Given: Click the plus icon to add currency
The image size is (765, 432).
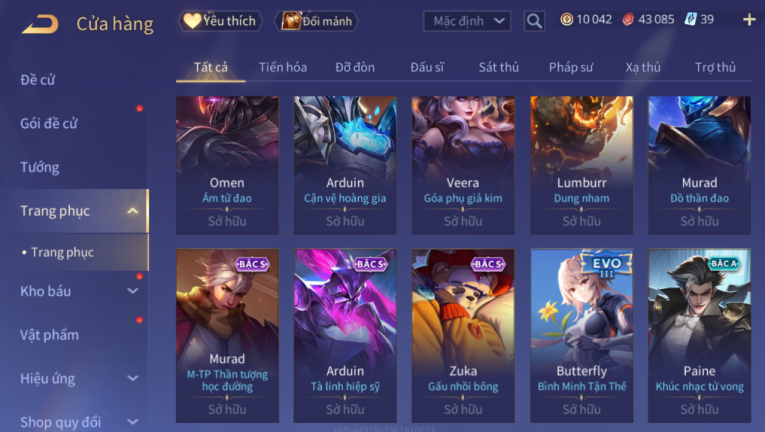Looking at the screenshot, I should click(749, 20).
